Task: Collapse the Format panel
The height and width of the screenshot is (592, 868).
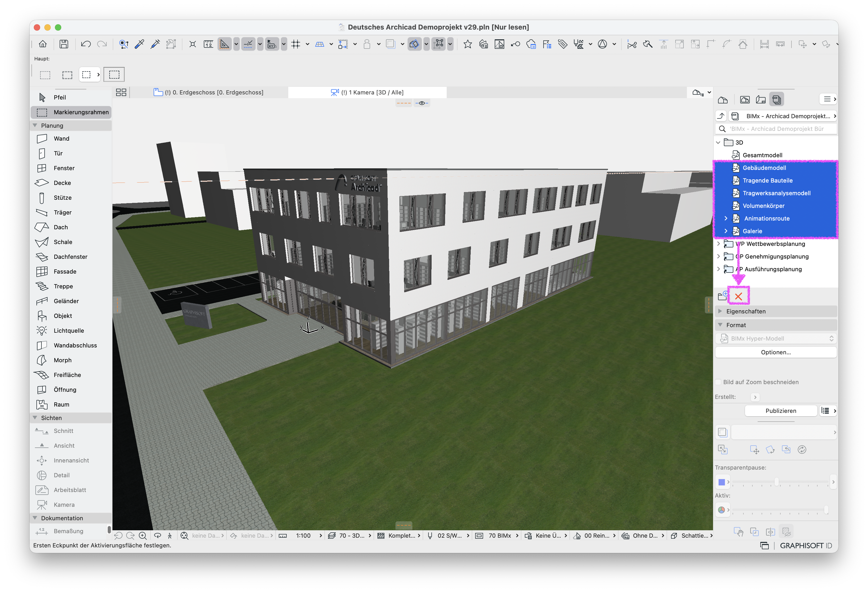Action: pyautogui.click(x=720, y=325)
